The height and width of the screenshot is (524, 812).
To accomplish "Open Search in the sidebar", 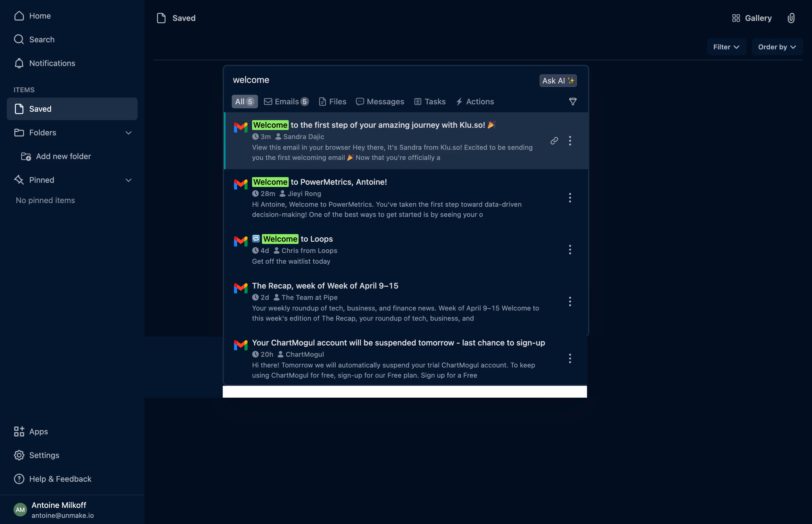I will pos(34,39).
